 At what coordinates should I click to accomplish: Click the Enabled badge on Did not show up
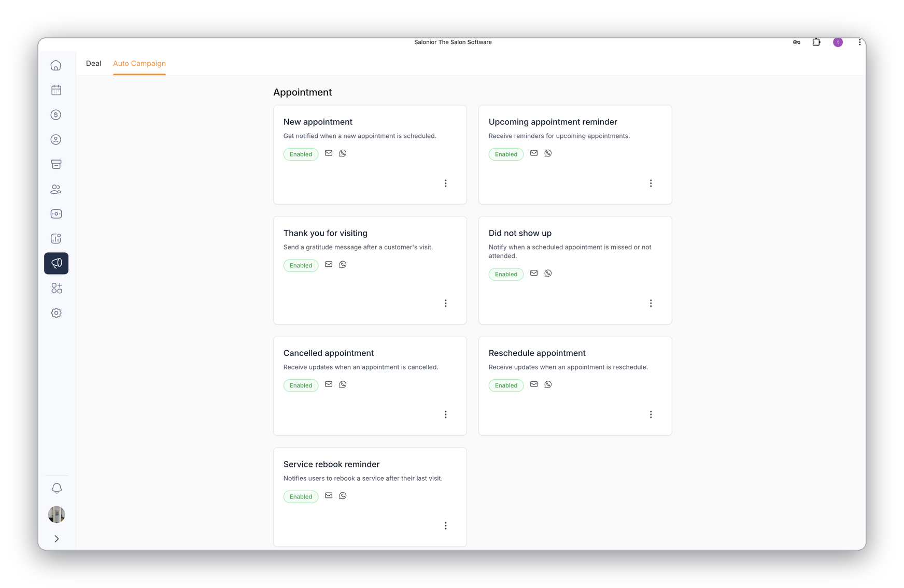pos(506,274)
